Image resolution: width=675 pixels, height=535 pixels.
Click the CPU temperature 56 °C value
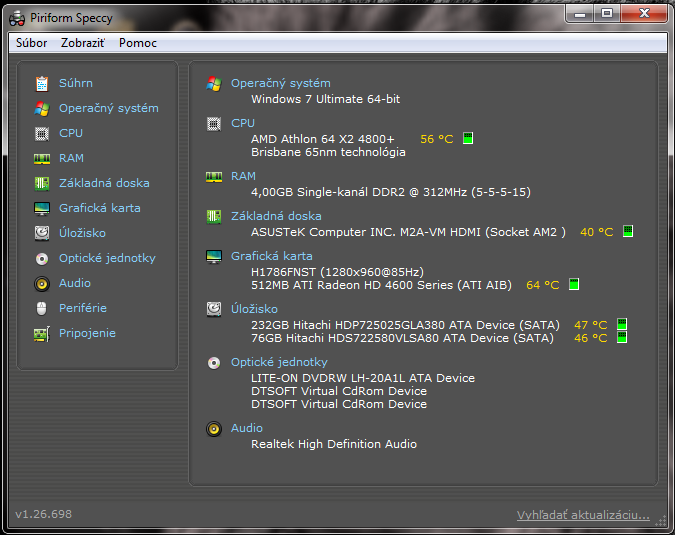[x=437, y=139]
